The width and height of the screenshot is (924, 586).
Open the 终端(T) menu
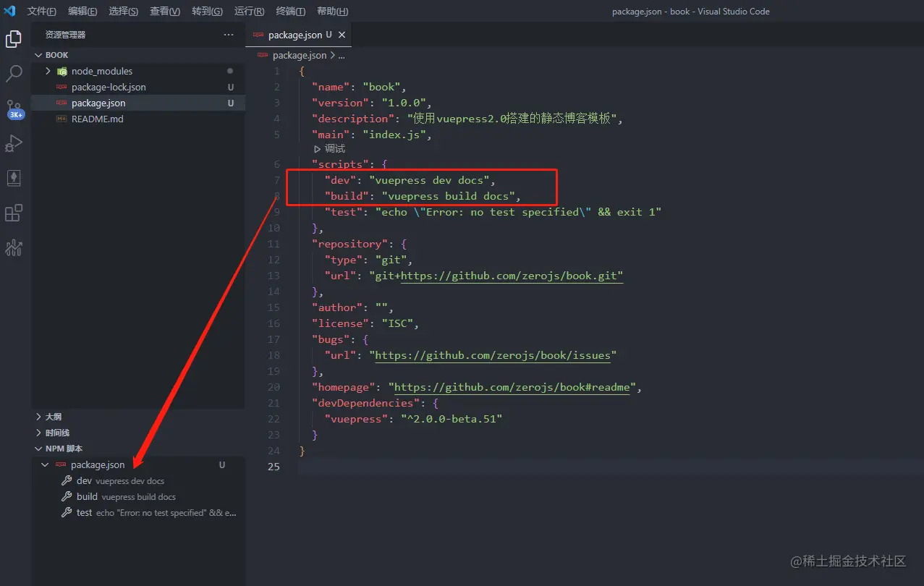291,12
